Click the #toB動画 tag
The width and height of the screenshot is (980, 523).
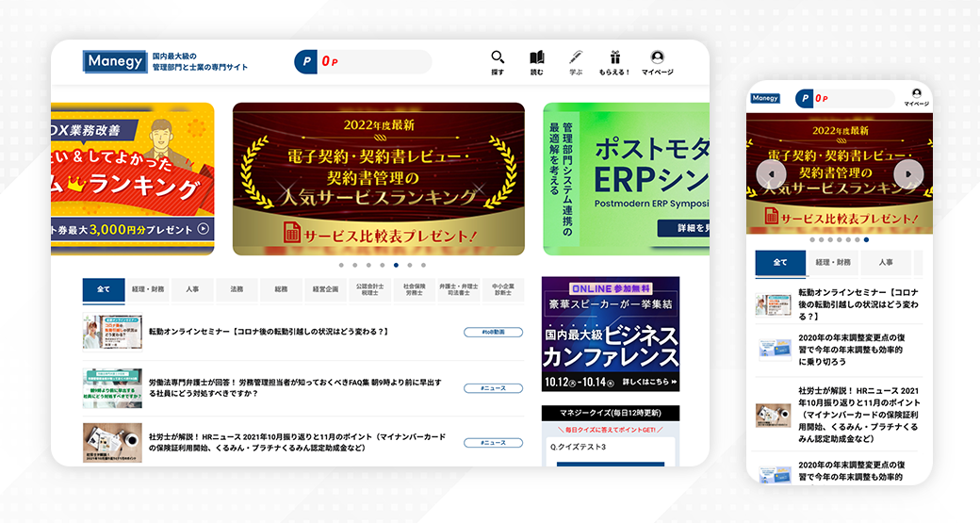[493, 333]
